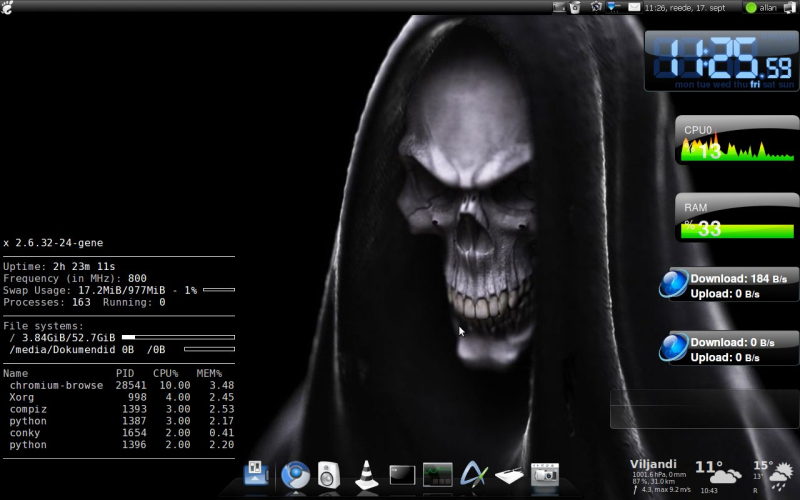Open the GNOME foot main menu

click(x=7, y=7)
